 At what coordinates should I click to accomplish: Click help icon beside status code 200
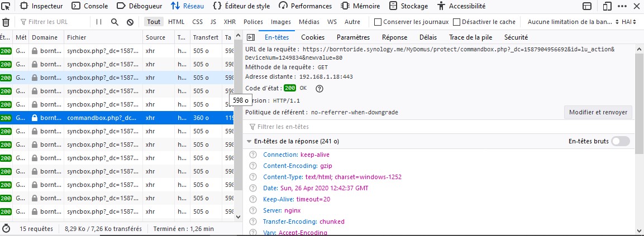(x=320, y=88)
